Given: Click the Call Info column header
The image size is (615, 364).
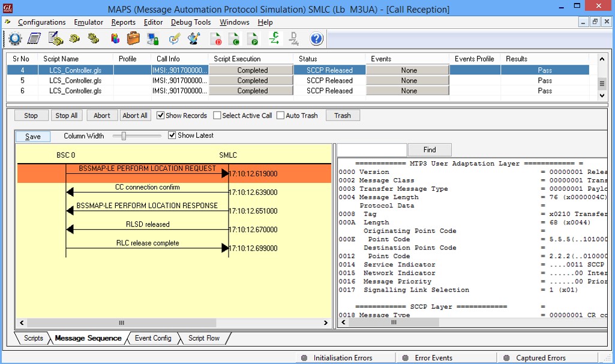Looking at the screenshot, I should [x=168, y=59].
